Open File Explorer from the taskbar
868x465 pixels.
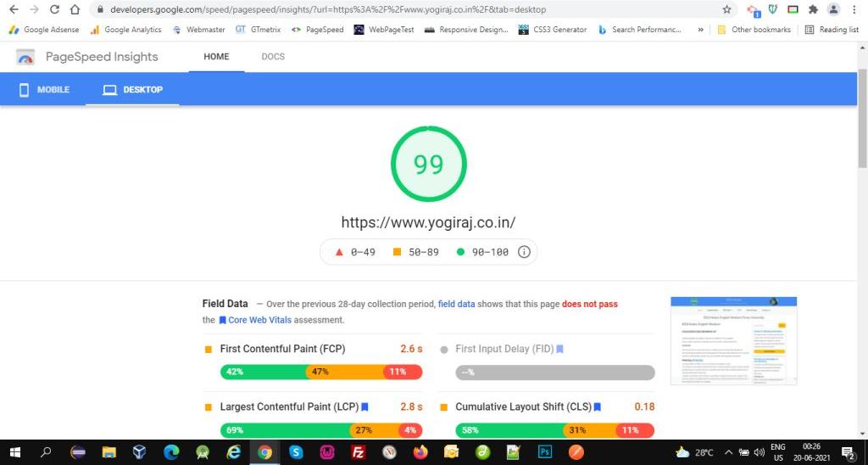[109, 452]
